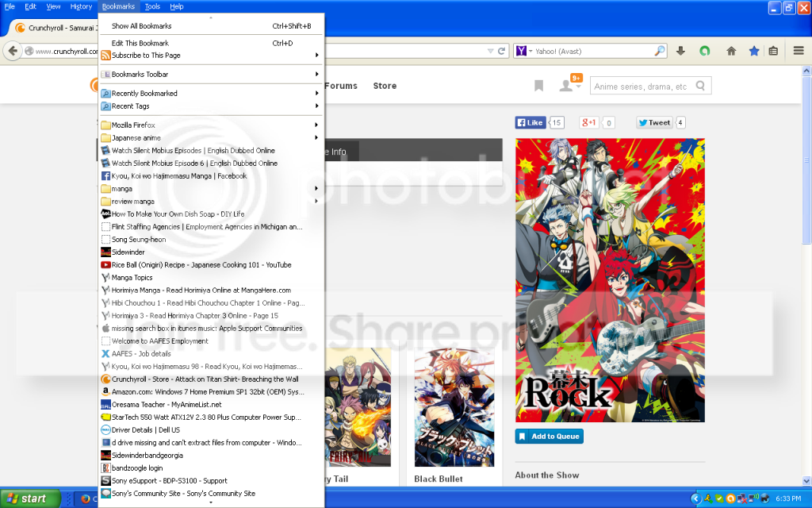Viewport: 812px width, 508px height.
Task: Click Add to Queue button
Action: point(549,437)
